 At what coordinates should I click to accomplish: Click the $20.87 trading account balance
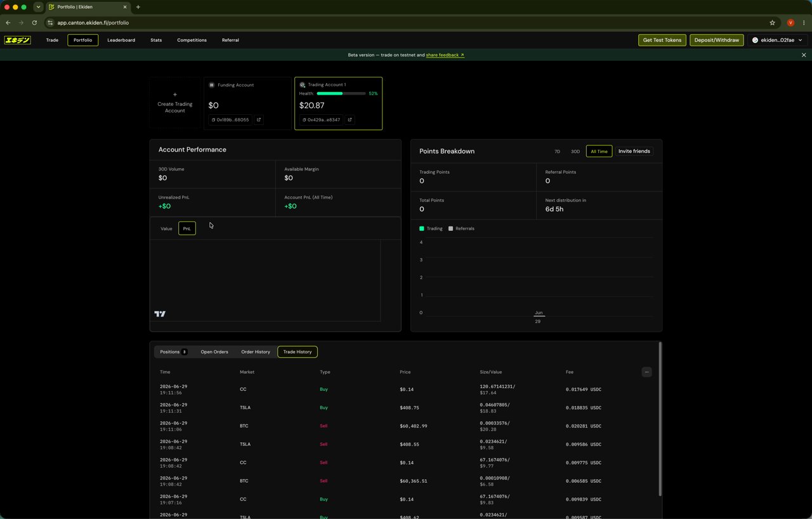point(311,106)
